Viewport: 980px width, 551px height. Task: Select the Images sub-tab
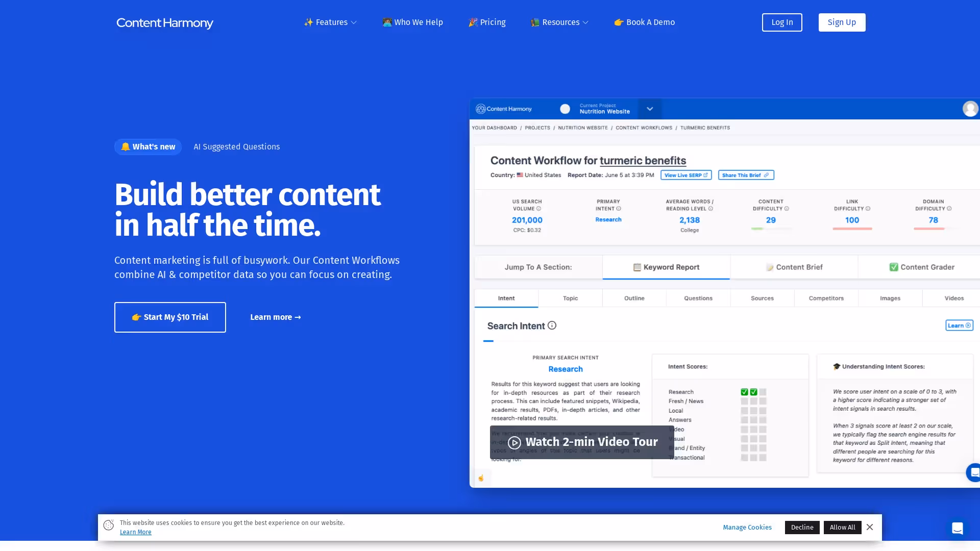(890, 298)
